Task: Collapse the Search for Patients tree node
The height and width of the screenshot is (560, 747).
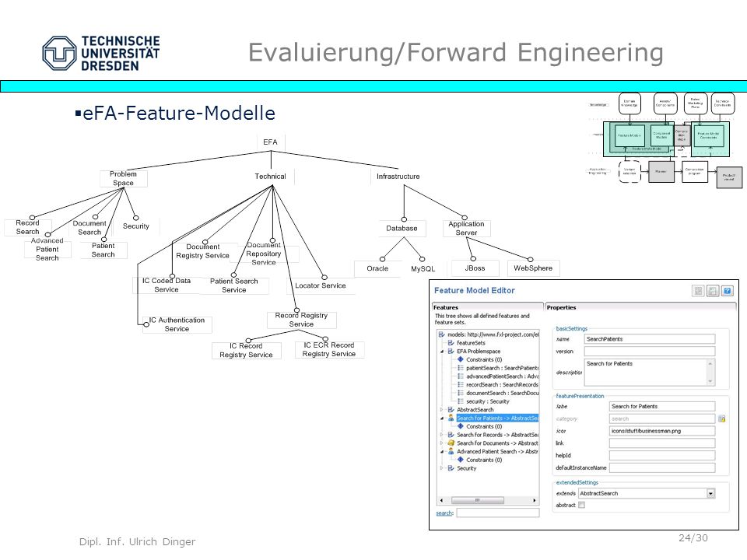Action: tap(442, 418)
